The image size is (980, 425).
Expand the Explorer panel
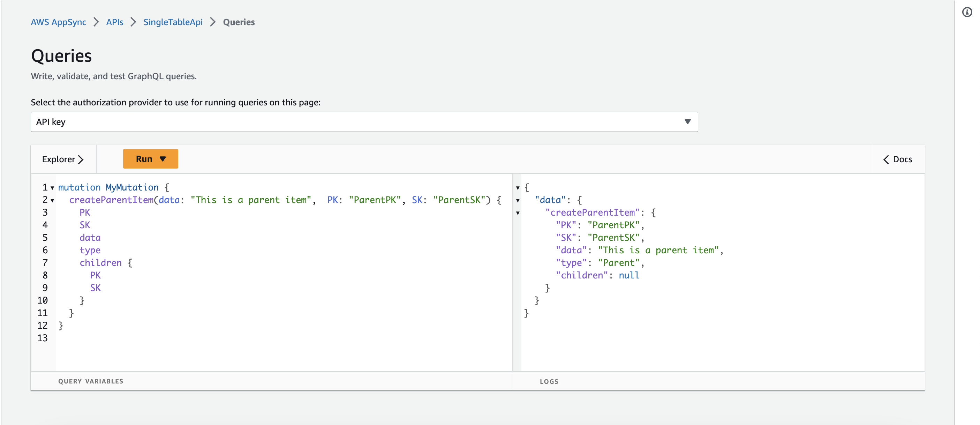tap(63, 159)
